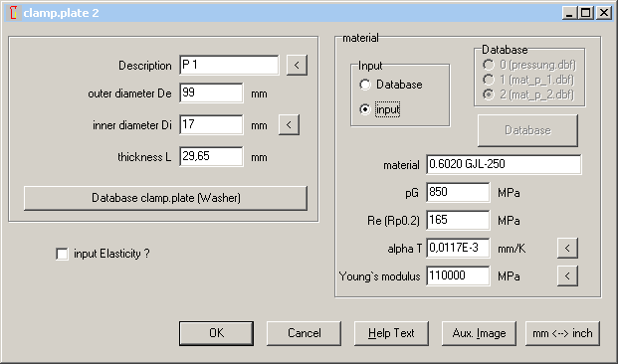Click the '<' button next to Description
618x364 pixels.
(x=297, y=65)
